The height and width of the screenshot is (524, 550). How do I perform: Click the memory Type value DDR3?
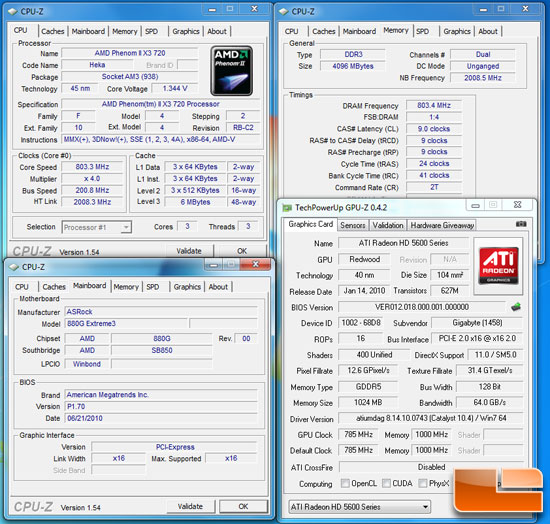353,55
